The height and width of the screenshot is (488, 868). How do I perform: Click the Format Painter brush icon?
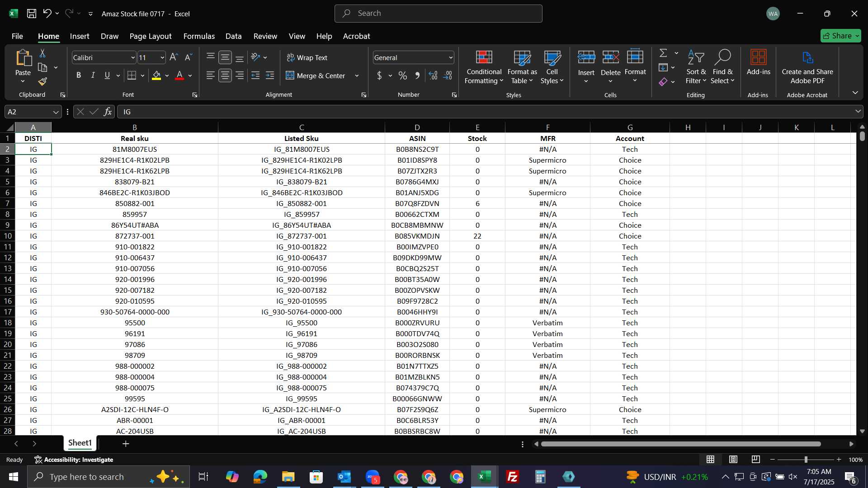[x=42, y=81]
